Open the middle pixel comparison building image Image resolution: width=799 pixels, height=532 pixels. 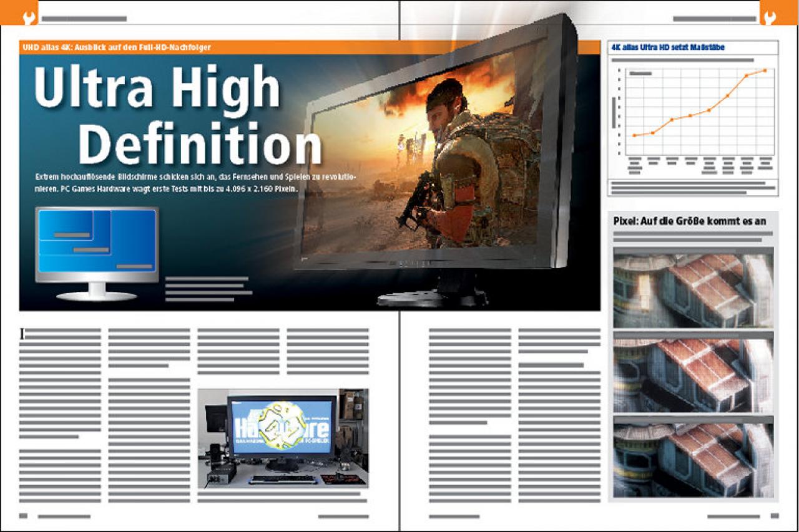pyautogui.click(x=694, y=372)
